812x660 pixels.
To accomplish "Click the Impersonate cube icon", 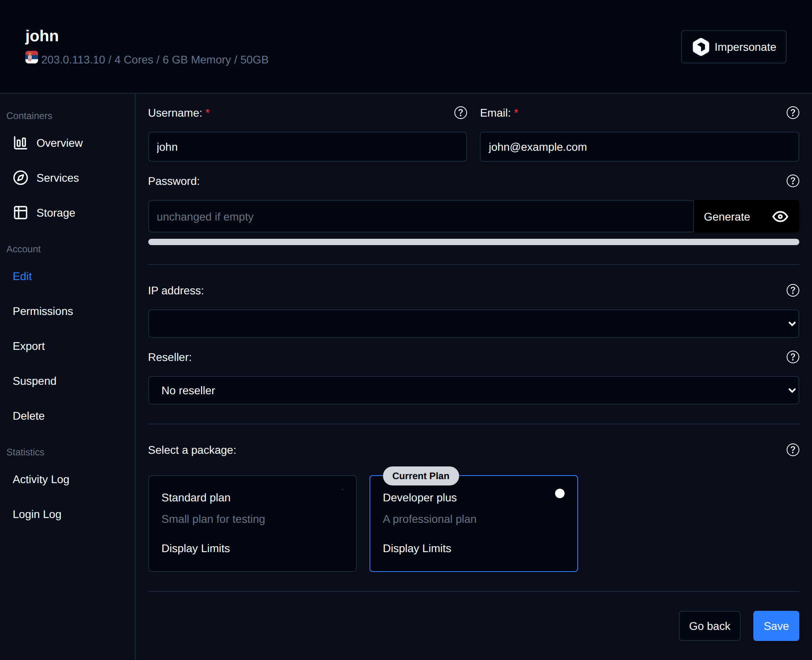I will pos(701,47).
